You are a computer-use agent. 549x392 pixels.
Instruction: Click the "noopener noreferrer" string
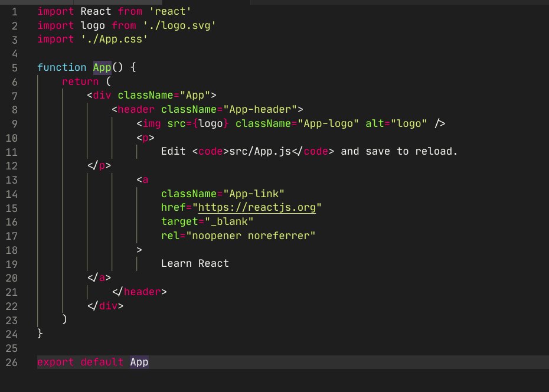pyautogui.click(x=251, y=236)
